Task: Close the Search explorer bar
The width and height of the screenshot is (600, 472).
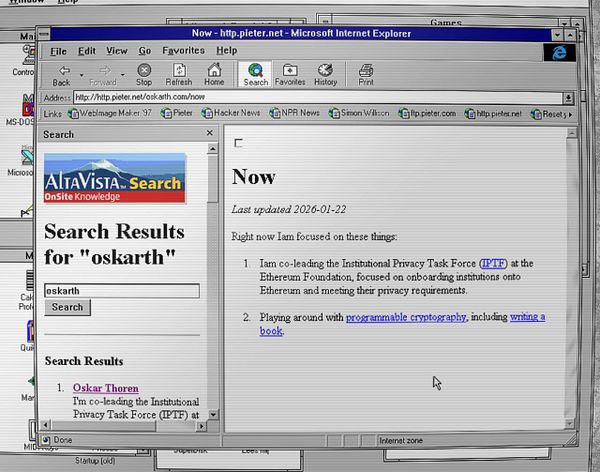Action: (209, 133)
